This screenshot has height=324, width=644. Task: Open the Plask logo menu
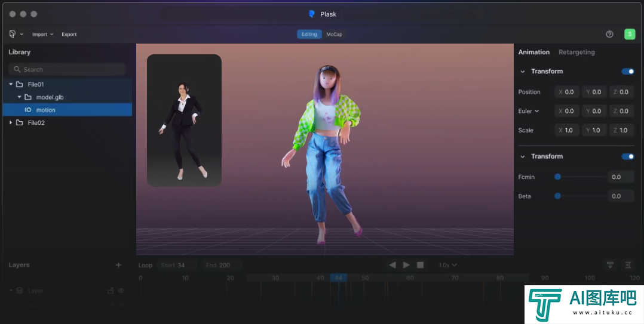(16, 35)
